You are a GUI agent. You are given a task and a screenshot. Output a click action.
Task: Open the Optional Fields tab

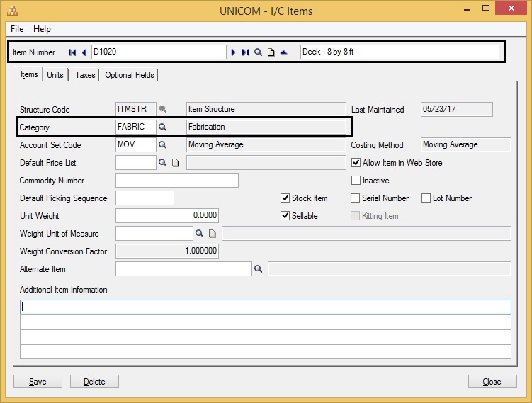point(129,75)
